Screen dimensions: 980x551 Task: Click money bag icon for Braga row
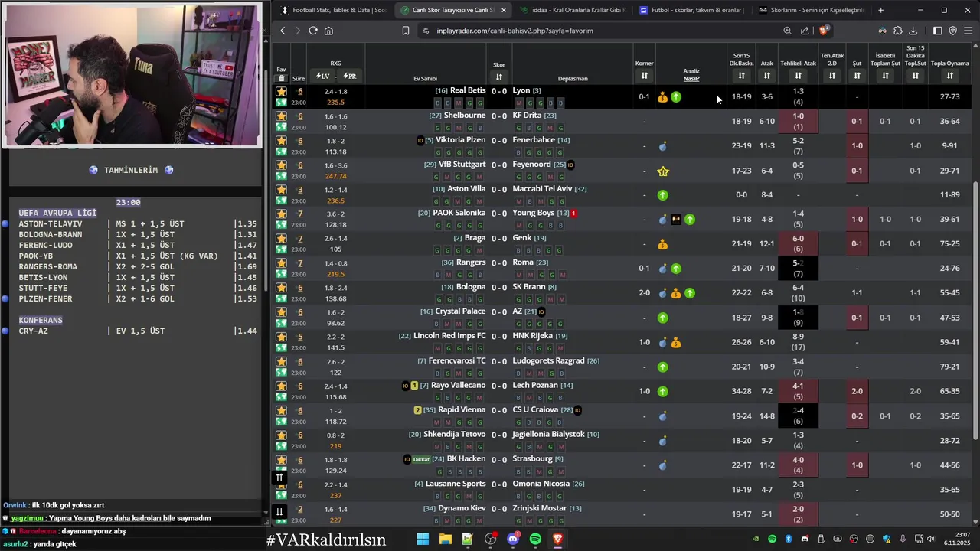(662, 244)
